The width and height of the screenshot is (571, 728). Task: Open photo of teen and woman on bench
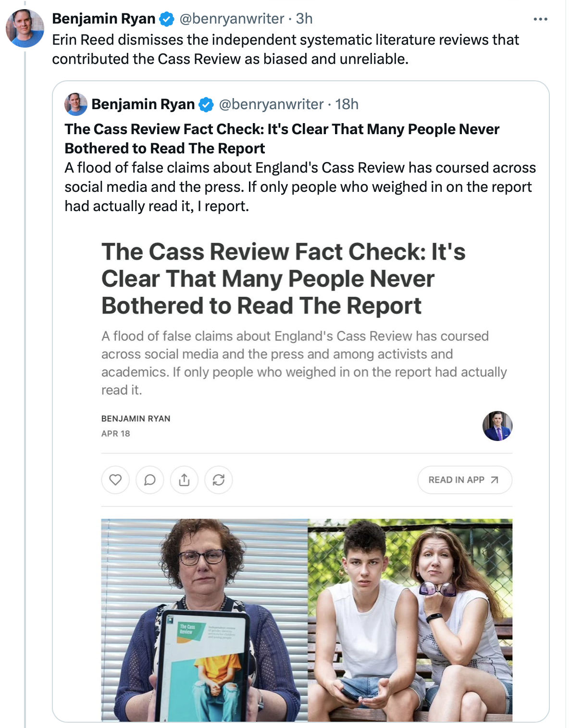coord(410,620)
